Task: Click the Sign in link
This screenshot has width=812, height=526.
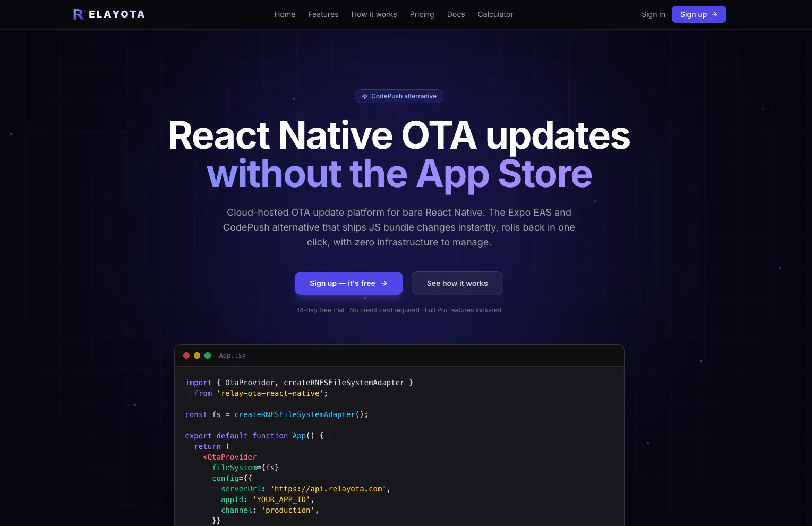Action: tap(653, 14)
